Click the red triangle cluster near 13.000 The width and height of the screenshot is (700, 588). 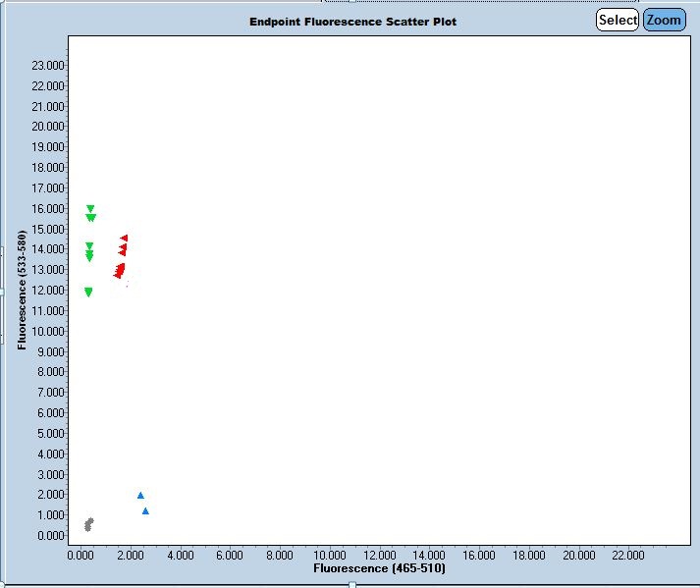pyautogui.click(x=120, y=270)
